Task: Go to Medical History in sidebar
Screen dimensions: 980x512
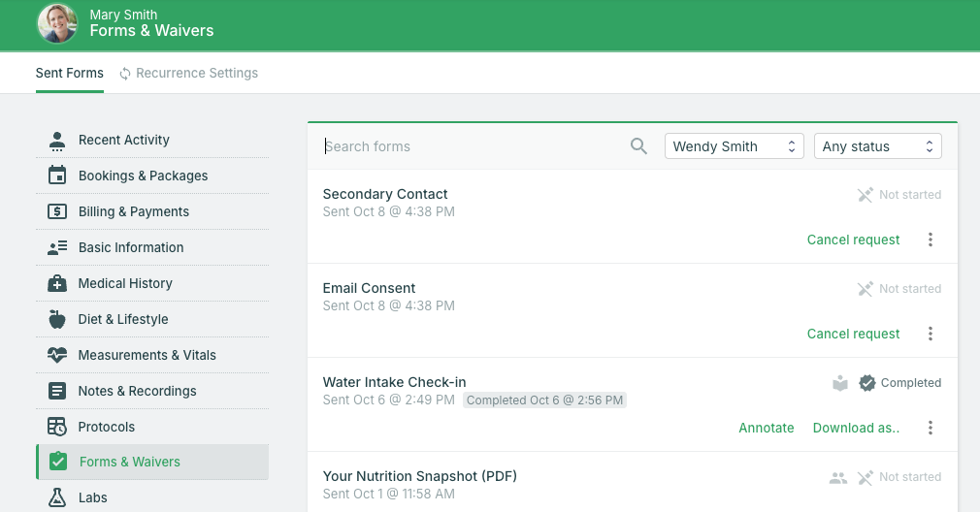Action: coord(125,283)
